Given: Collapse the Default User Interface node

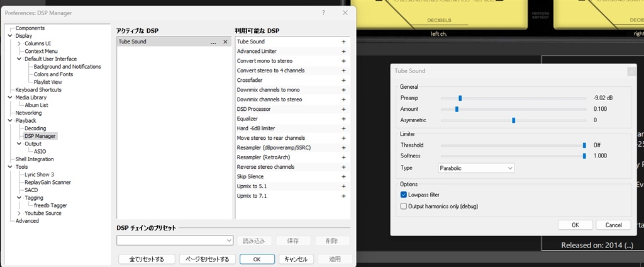Looking at the screenshot, I should [x=19, y=59].
